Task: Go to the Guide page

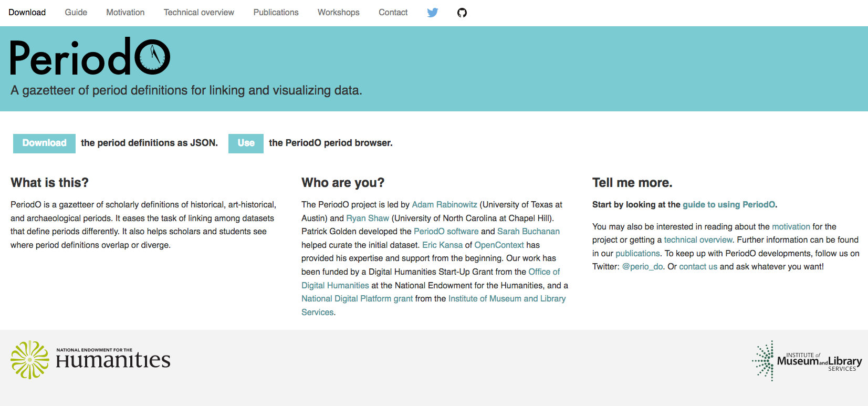Action: coord(76,13)
